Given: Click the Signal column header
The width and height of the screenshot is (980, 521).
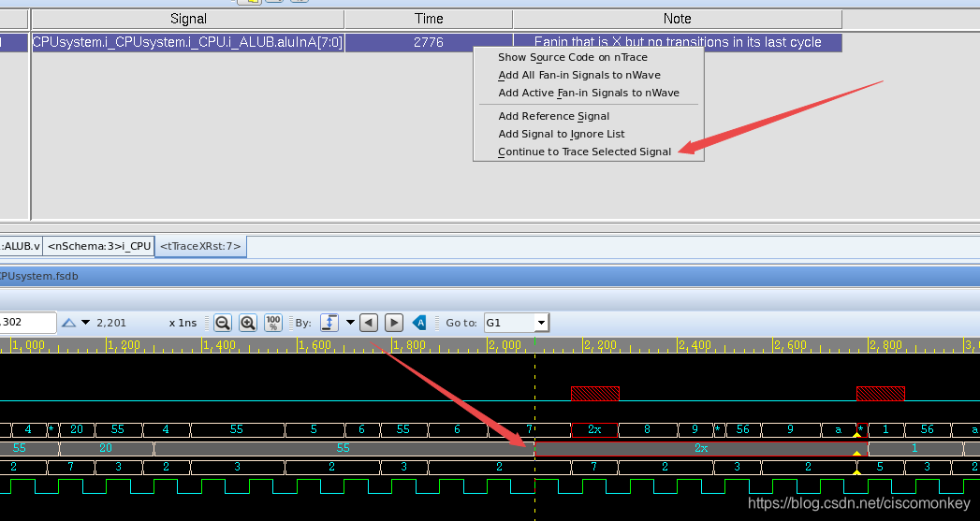Looking at the screenshot, I should tap(188, 19).
